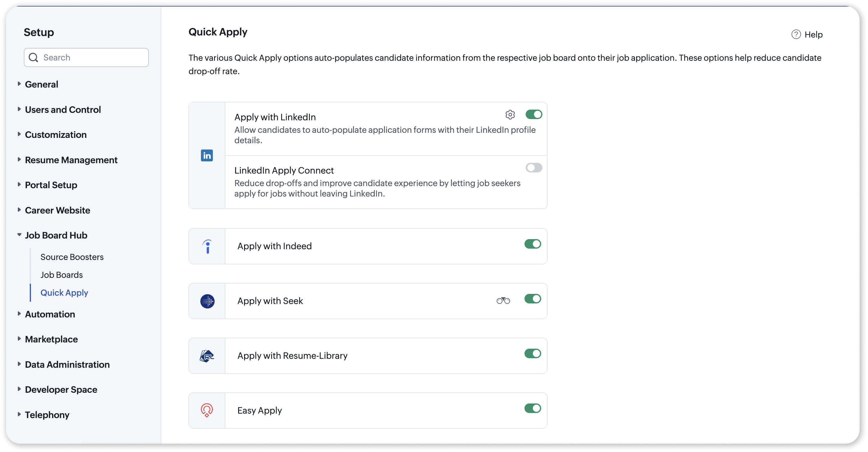This screenshot has width=868, height=452.
Task: Select Automation label
Action: point(50,314)
